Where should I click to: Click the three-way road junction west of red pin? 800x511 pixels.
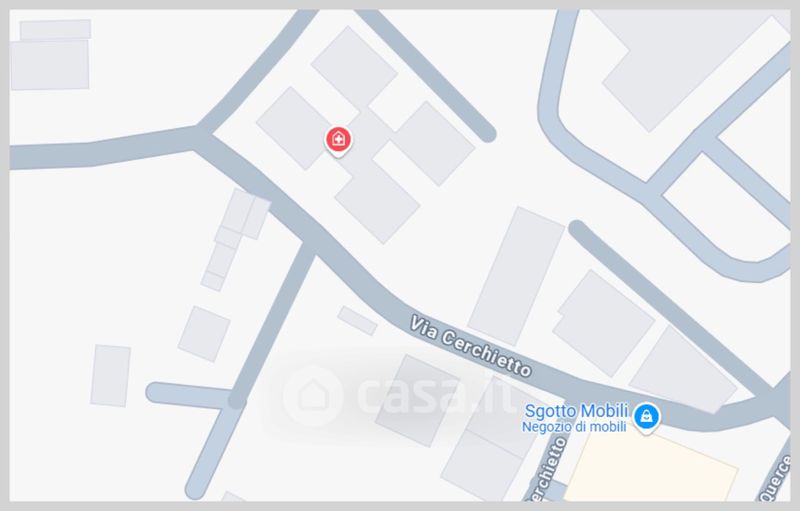tap(200, 136)
